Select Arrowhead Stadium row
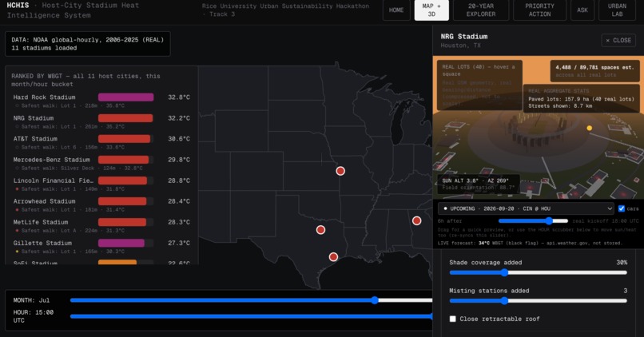644x337 pixels. point(101,205)
